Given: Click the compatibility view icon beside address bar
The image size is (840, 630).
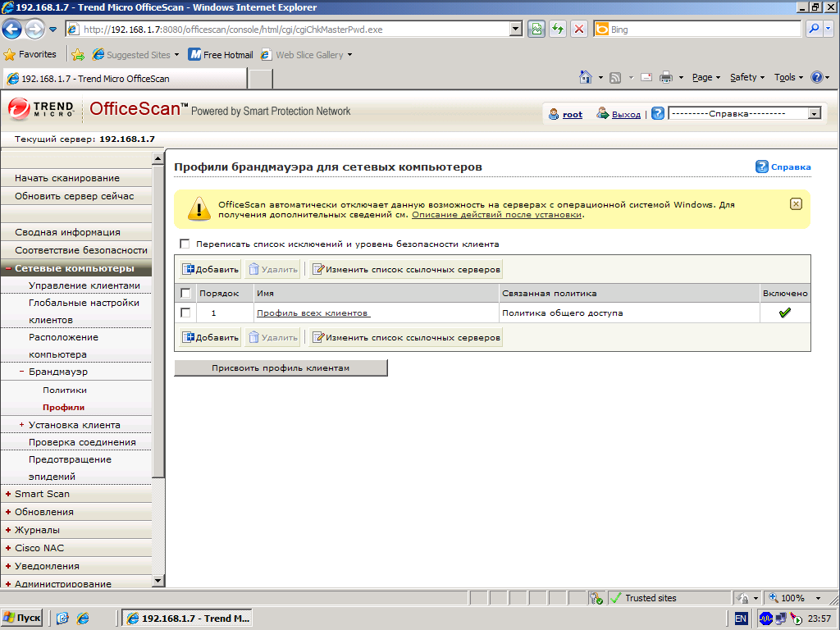Looking at the screenshot, I should point(536,29).
